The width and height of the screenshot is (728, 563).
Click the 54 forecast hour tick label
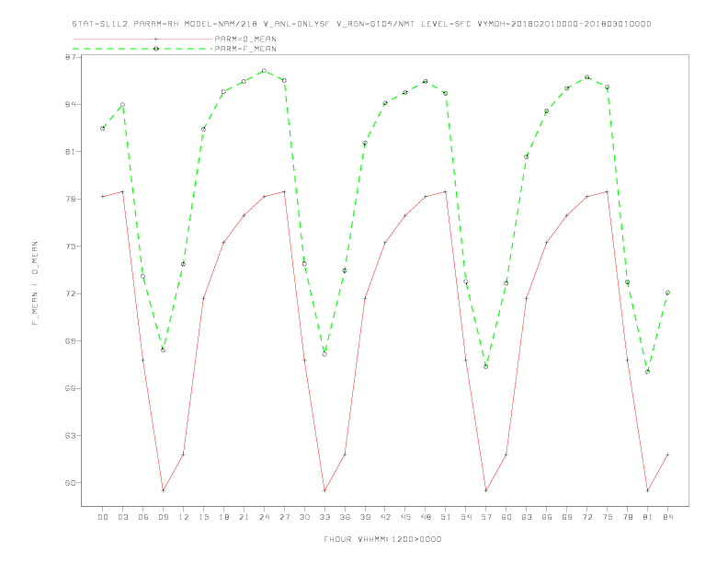click(466, 517)
